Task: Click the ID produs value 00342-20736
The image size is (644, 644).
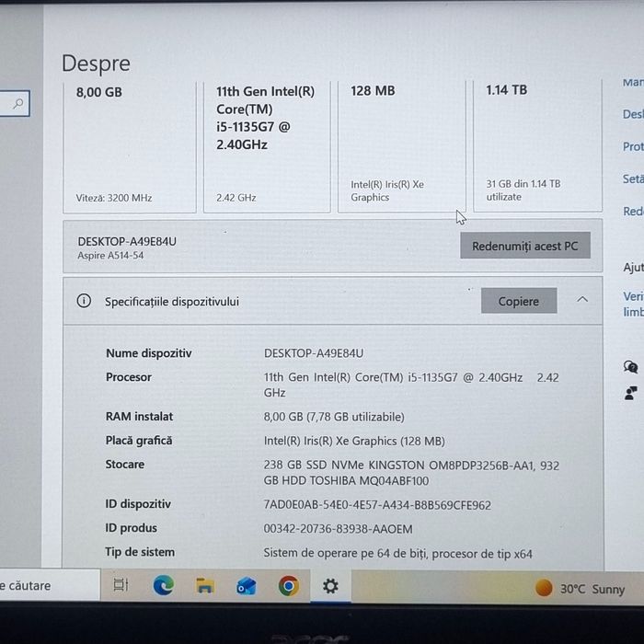Action: pyautogui.click(x=338, y=529)
